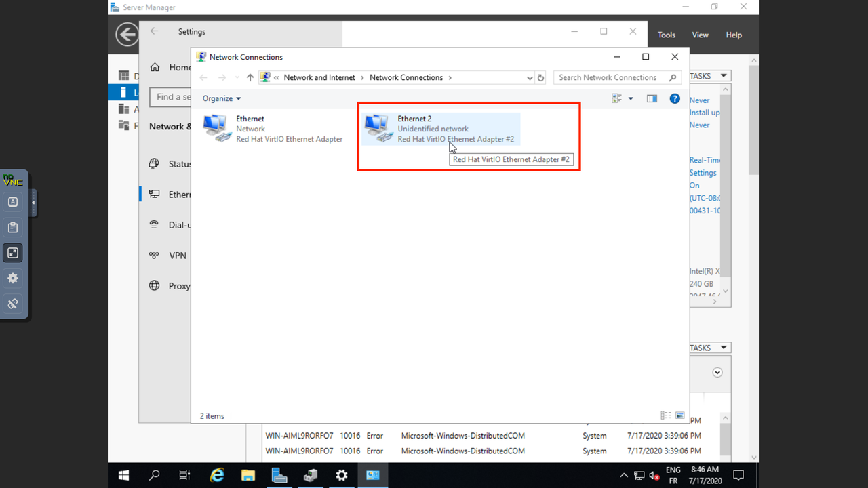This screenshot has height=488, width=868.
Task: Click Server Manager back button
Action: [127, 35]
